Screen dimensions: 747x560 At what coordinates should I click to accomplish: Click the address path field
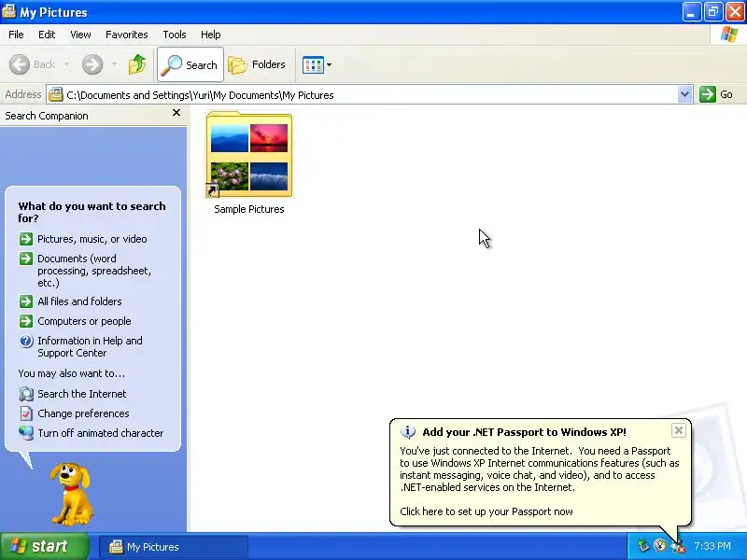[x=362, y=95]
